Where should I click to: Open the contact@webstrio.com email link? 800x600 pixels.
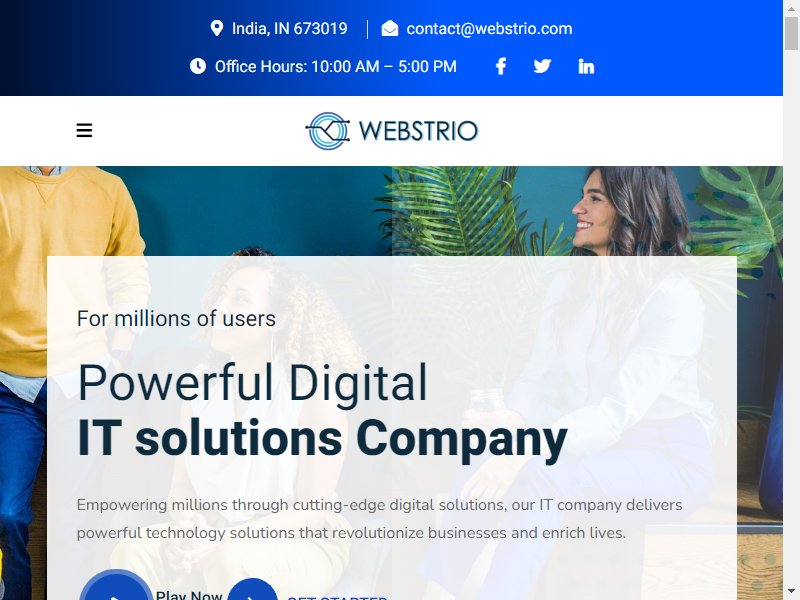[489, 29]
